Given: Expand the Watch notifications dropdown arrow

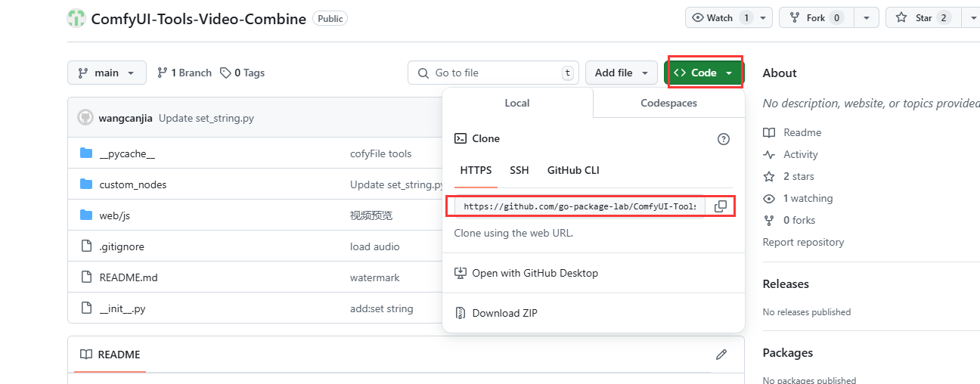Looking at the screenshot, I should tap(764, 18).
